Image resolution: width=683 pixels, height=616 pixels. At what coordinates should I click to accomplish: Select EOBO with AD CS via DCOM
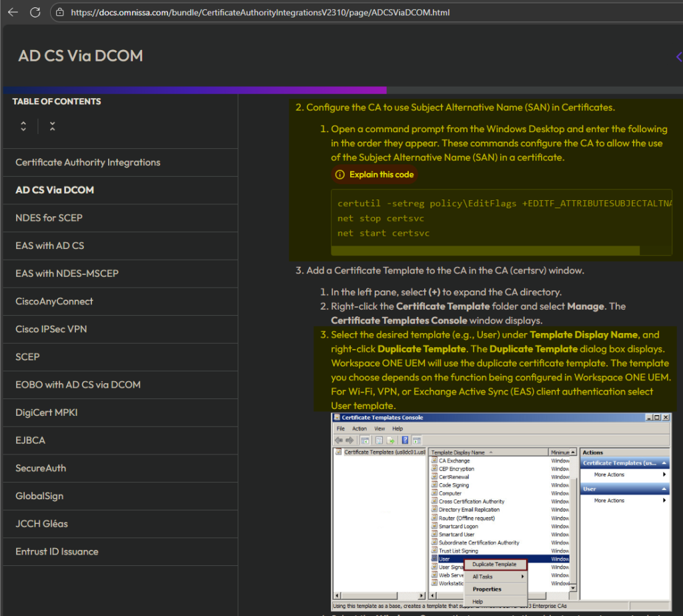coord(77,384)
